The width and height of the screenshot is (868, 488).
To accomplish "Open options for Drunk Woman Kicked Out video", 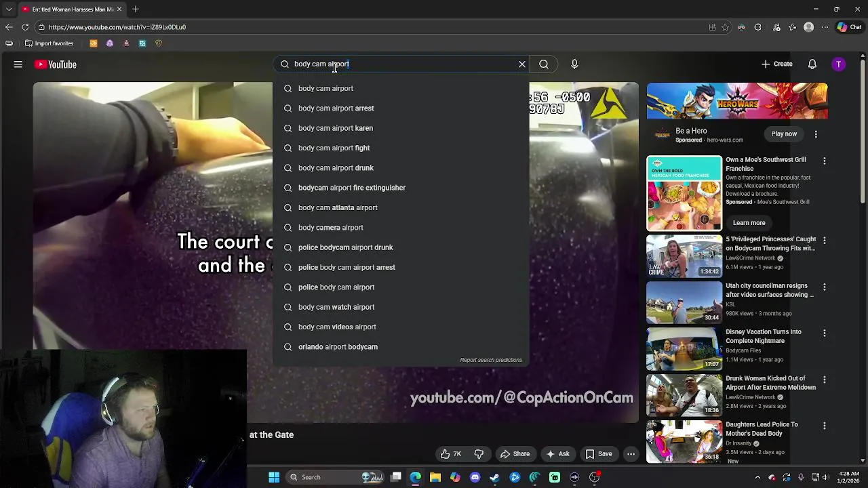I will coord(825,380).
